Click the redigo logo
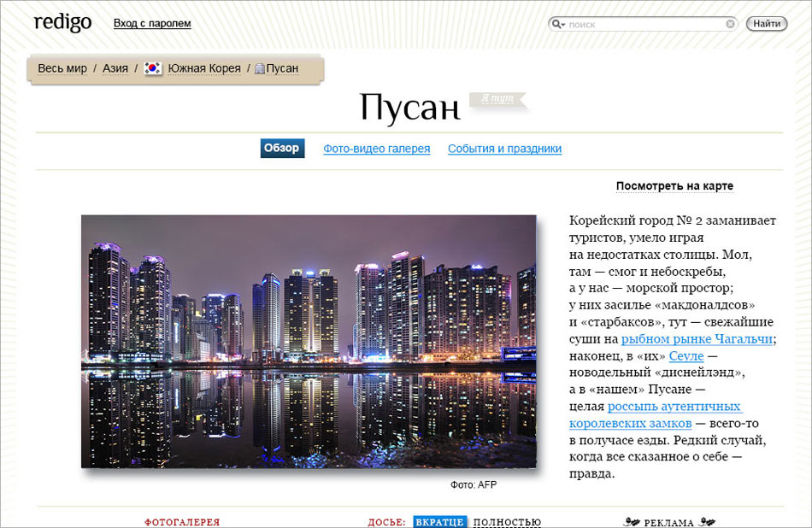812x528 pixels. click(62, 23)
